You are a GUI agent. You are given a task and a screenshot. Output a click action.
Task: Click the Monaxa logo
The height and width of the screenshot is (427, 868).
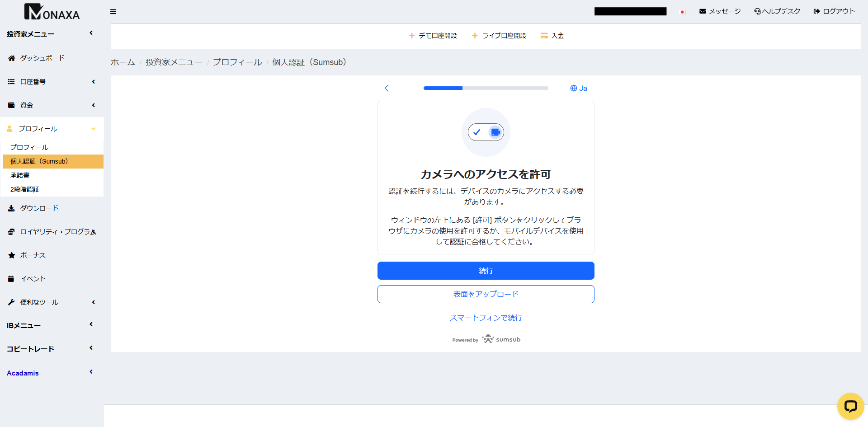(52, 12)
